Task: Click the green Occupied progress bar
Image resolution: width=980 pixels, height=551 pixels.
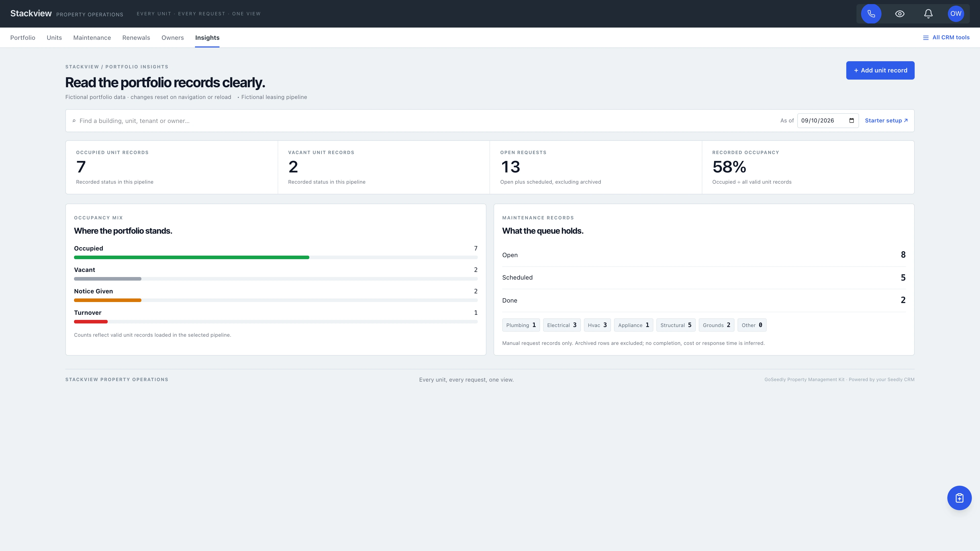Action: pyautogui.click(x=191, y=257)
